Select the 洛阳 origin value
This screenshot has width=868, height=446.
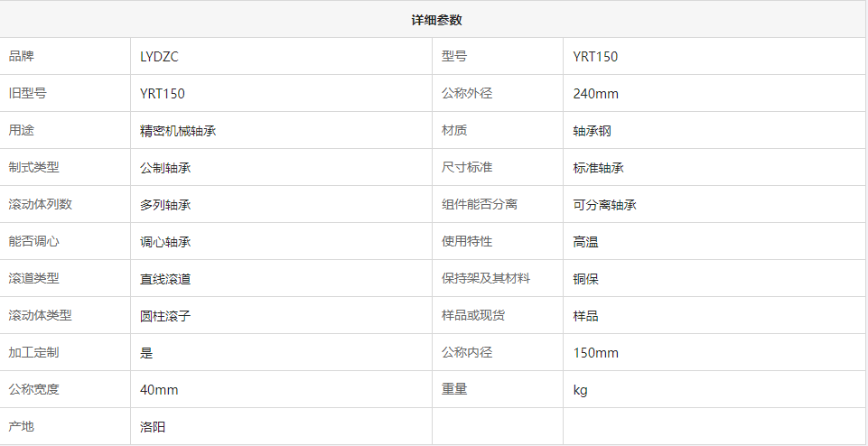(153, 427)
